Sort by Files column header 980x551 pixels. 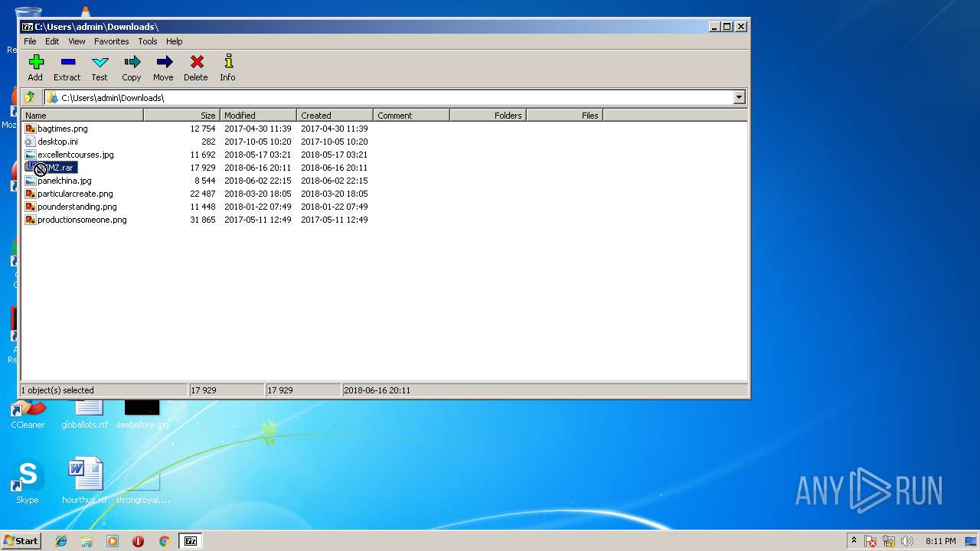tap(565, 116)
